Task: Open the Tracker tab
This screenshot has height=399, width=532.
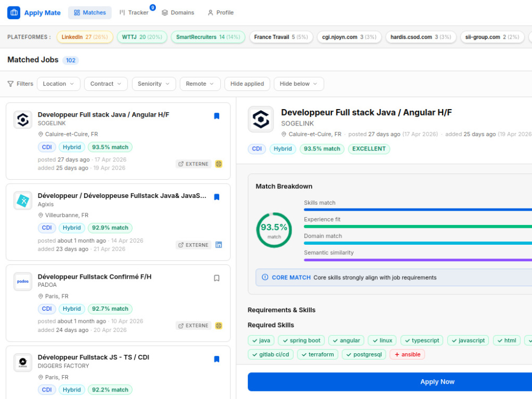Action: (134, 13)
